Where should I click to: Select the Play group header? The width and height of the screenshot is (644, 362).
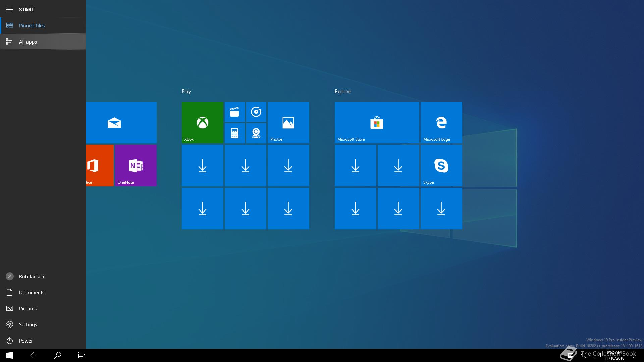click(x=186, y=92)
